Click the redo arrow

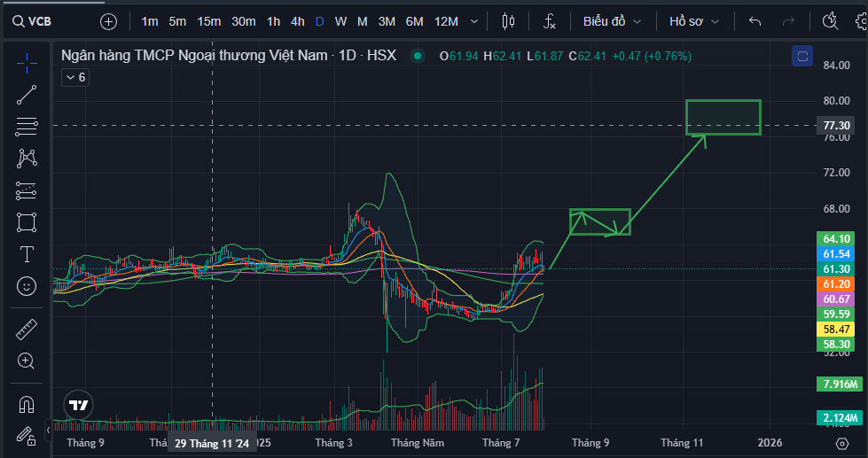click(x=788, y=21)
